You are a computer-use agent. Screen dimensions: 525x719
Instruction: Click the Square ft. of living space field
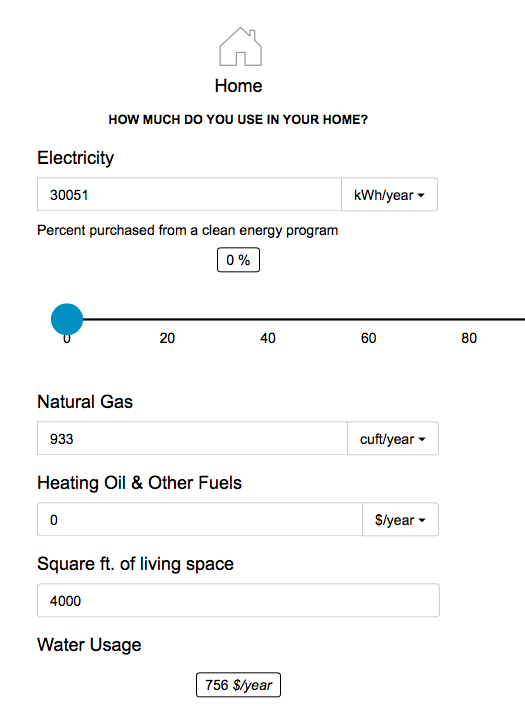238,601
